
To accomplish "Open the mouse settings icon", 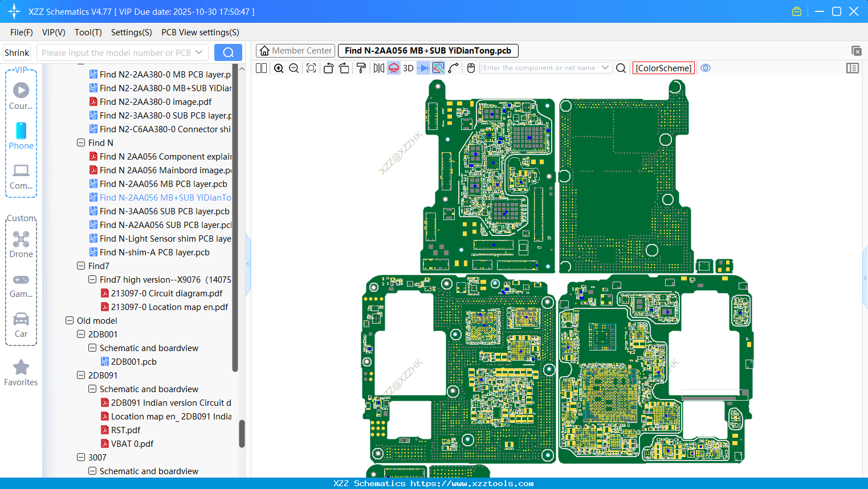I will (471, 67).
